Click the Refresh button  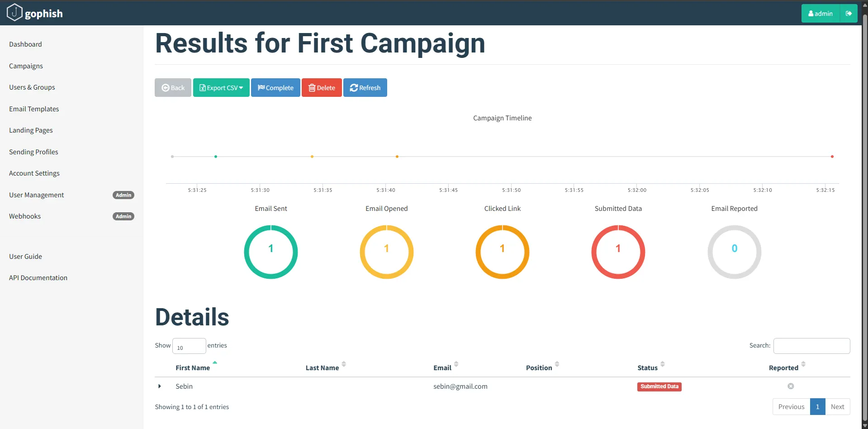click(x=365, y=88)
